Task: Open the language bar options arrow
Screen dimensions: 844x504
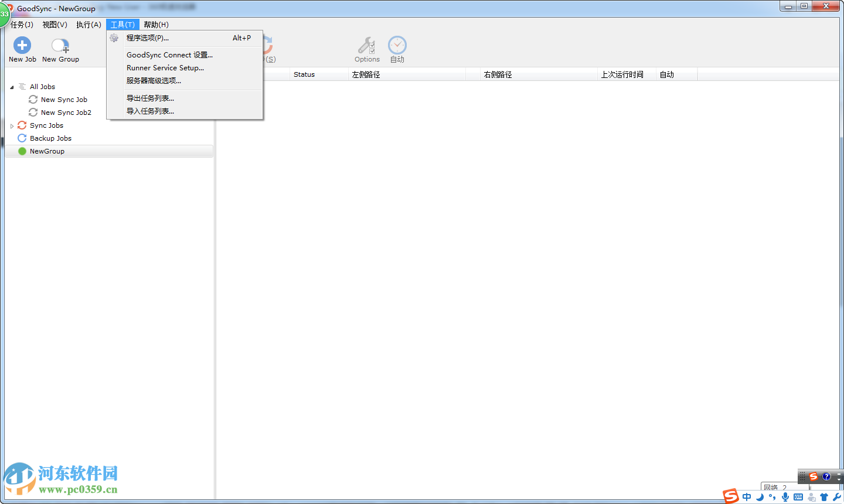Action: [839, 479]
